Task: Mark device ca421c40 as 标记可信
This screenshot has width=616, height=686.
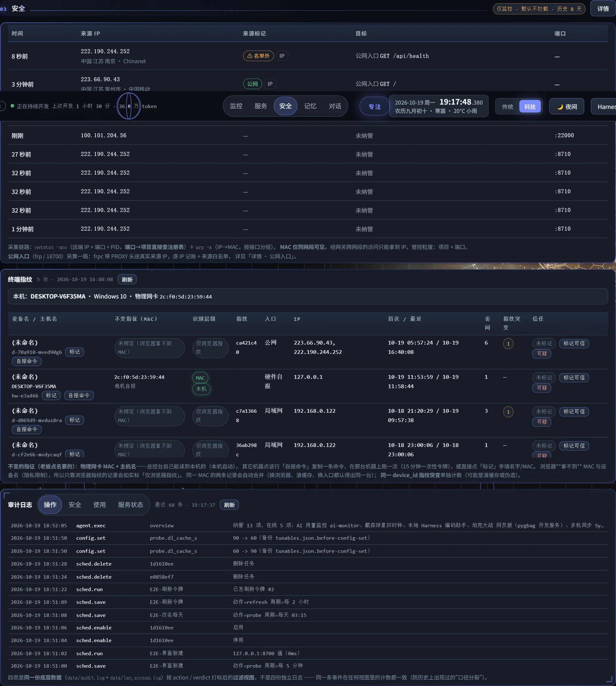Action: coord(574,344)
